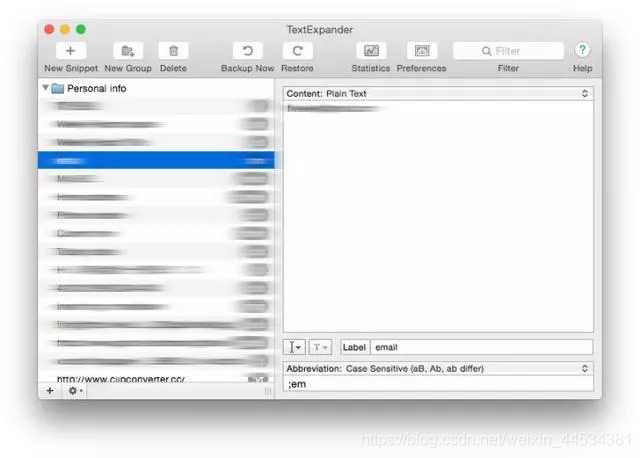This screenshot has height=458, width=640.
Task: Click the Backup Now icon
Action: point(248,51)
